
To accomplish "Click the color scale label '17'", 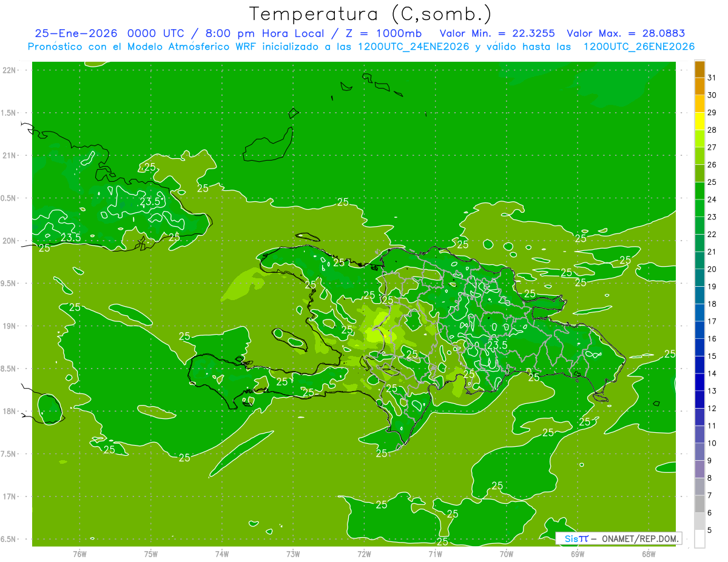I will (x=712, y=321).
